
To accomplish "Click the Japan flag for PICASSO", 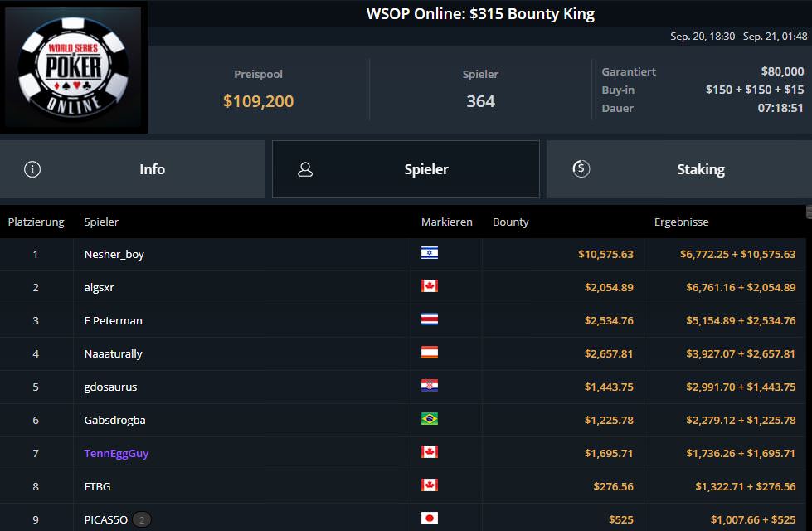I will [x=430, y=518].
